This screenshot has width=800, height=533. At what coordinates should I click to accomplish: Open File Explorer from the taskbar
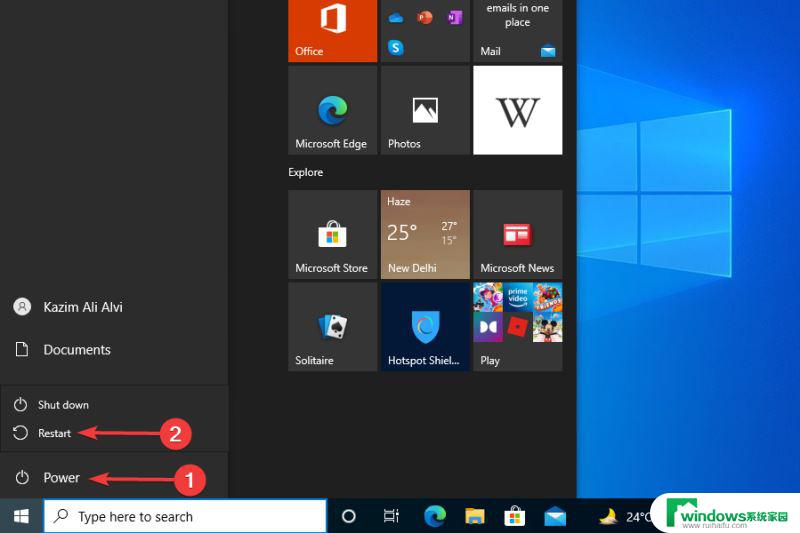[x=474, y=516]
